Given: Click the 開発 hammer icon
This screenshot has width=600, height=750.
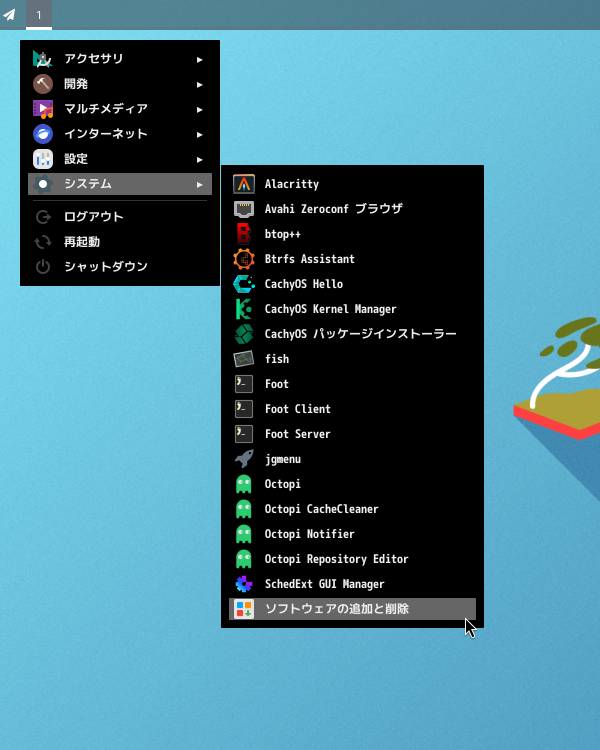Looking at the screenshot, I should pyautogui.click(x=43, y=84).
